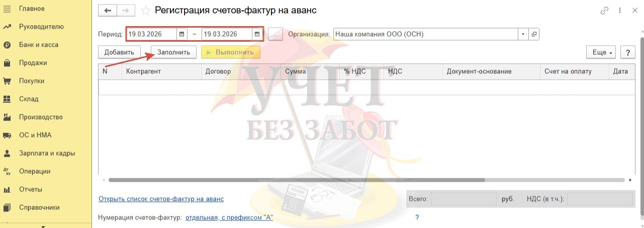Click the Контрагент column header

pos(161,71)
